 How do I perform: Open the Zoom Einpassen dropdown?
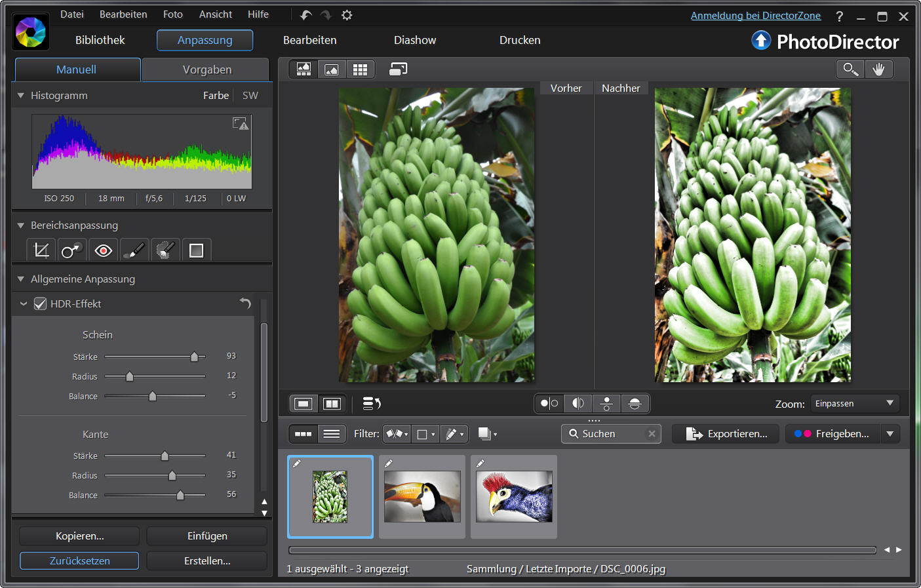point(855,404)
